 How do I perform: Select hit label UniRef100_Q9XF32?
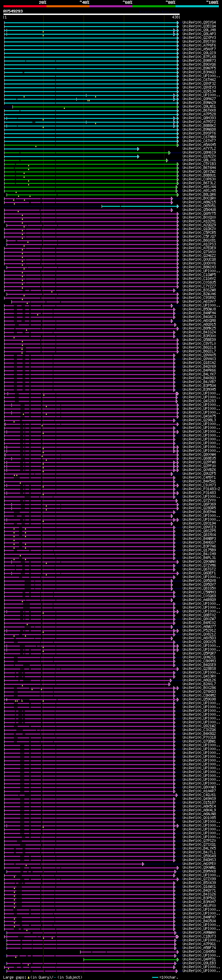point(199,84)
